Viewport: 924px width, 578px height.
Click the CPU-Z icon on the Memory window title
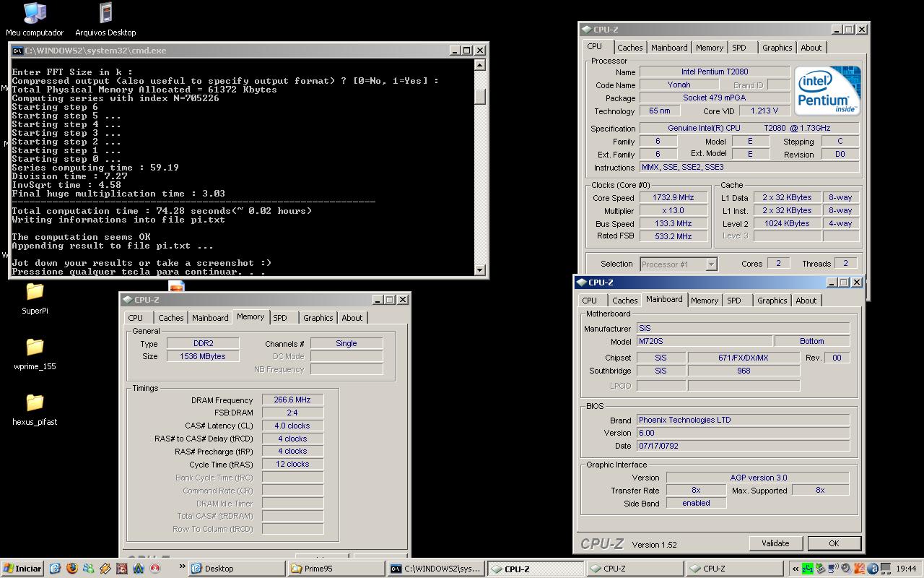click(128, 300)
